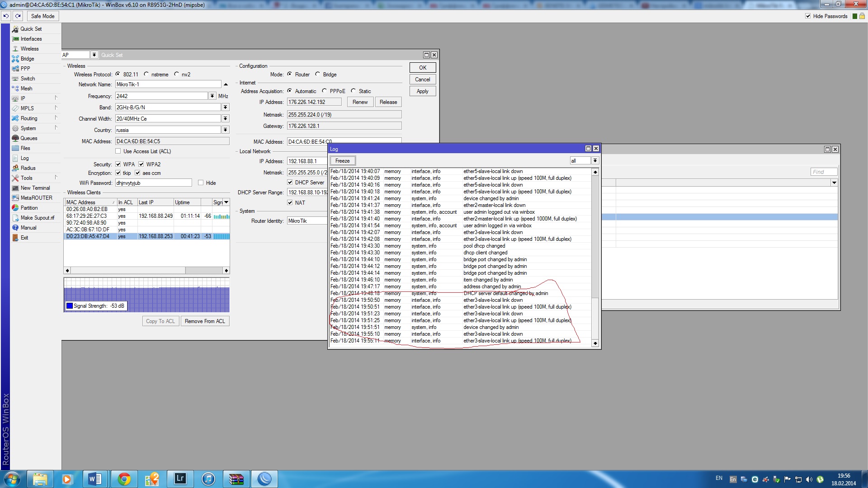Open the Interfaces sidebar icon
868x488 pixels.
(x=15, y=39)
